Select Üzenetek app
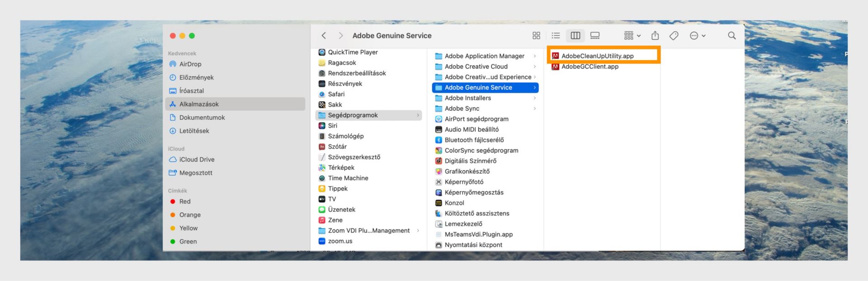Screen dimensions: 868x281 (x=368, y=210)
